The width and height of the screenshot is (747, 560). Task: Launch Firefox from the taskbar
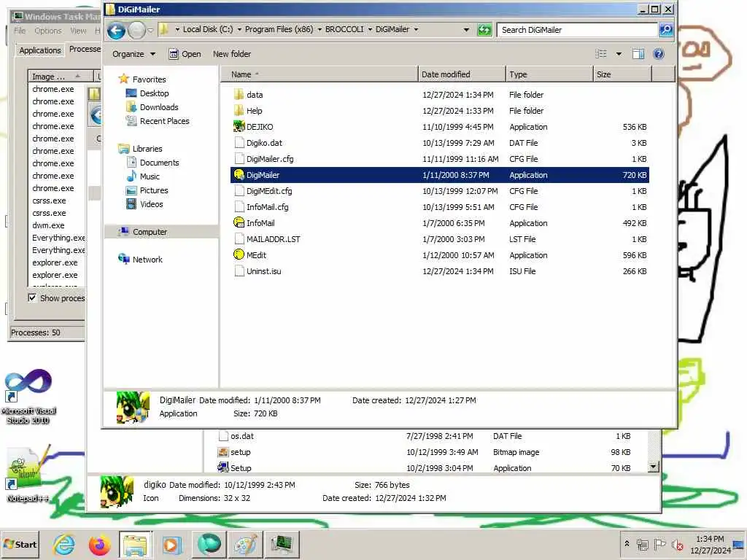coord(99,544)
